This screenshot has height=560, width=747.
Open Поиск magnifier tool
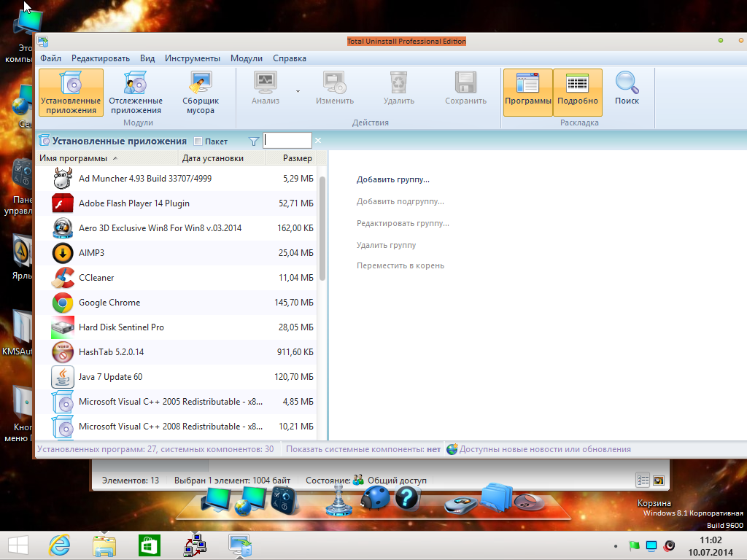click(x=627, y=88)
